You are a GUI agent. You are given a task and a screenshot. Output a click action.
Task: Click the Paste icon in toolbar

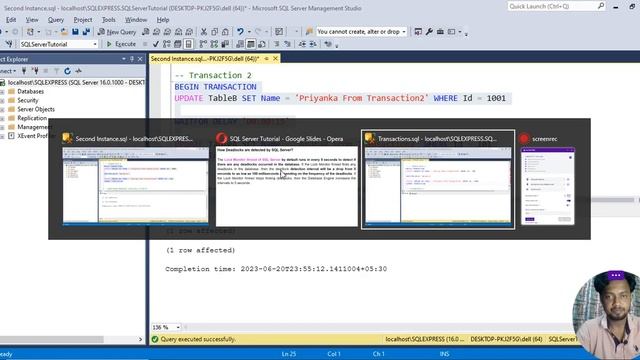point(225,31)
